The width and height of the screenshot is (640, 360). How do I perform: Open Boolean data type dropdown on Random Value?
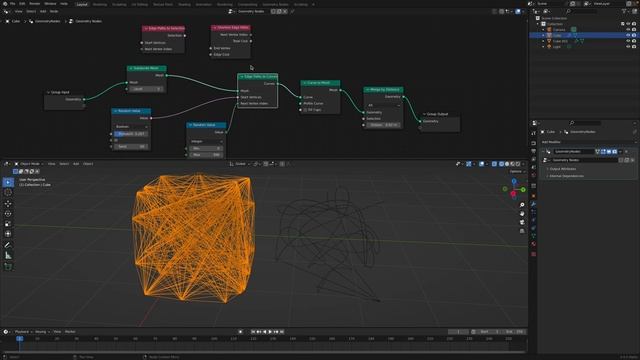click(x=131, y=127)
